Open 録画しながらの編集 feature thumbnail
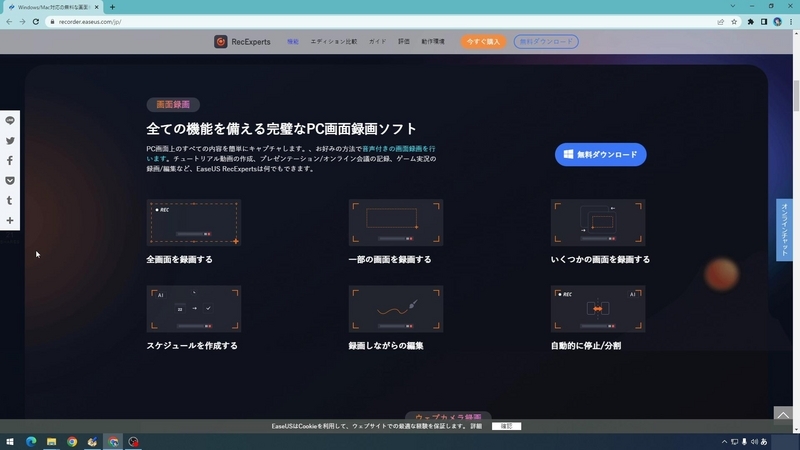800x450 pixels. click(x=396, y=309)
